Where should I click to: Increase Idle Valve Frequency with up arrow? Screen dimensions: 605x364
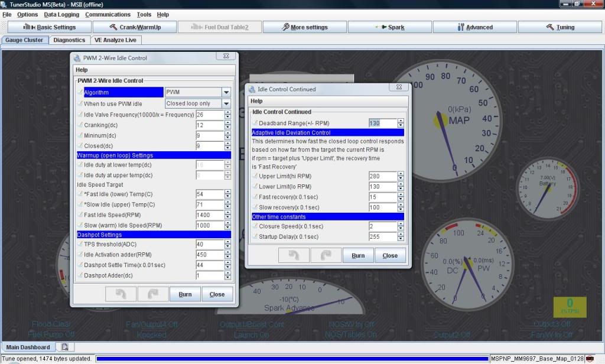coord(227,113)
